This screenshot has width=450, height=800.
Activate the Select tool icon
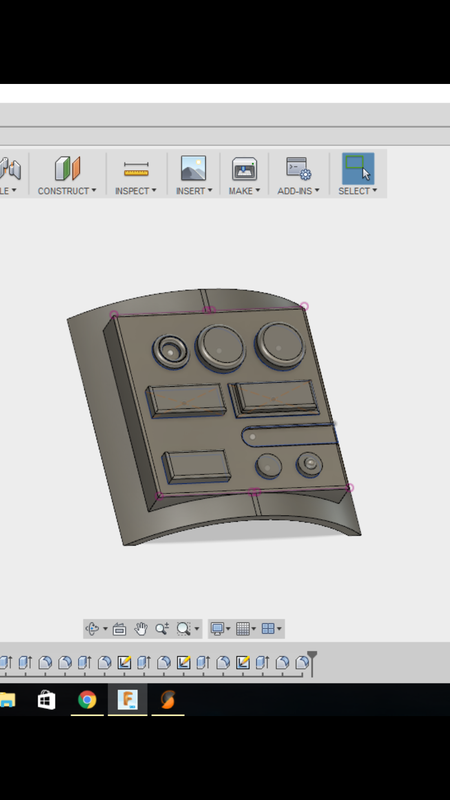pos(358,168)
